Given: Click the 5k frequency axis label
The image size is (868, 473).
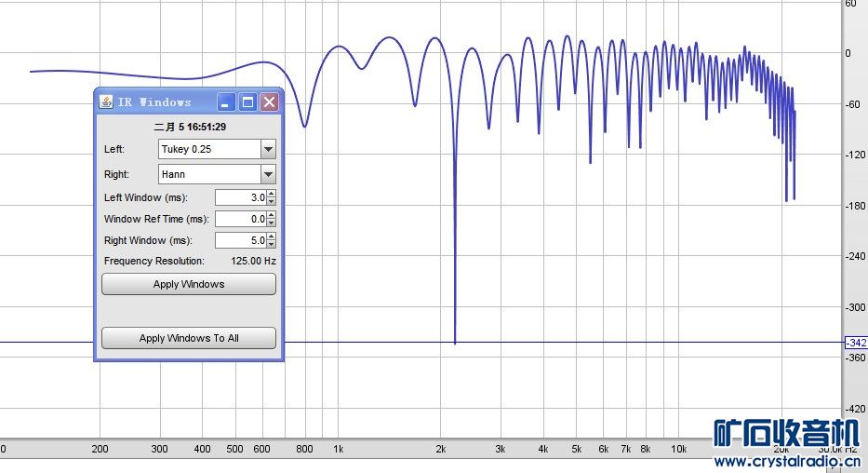Looking at the screenshot, I should pyautogui.click(x=577, y=449).
